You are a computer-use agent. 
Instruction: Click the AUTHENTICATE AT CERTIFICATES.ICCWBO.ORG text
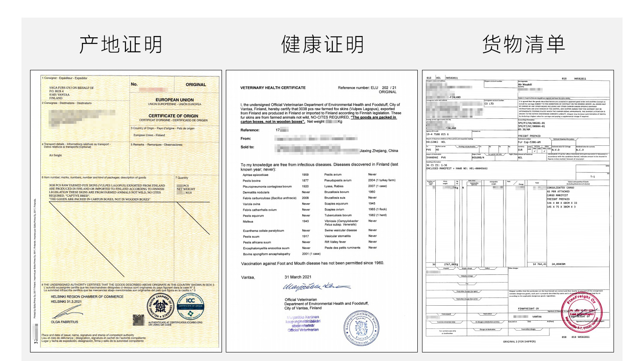[175, 322]
